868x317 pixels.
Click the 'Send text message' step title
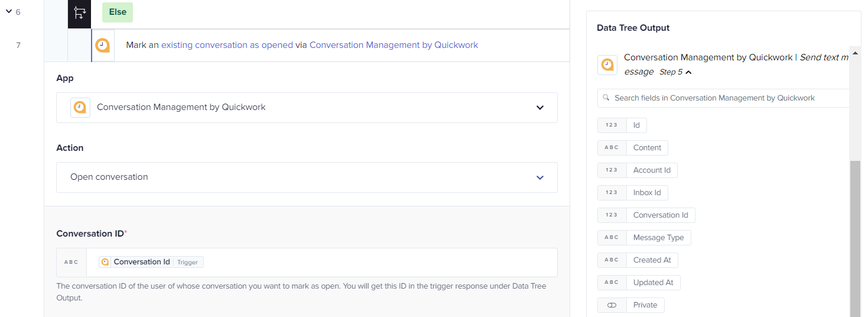(x=736, y=64)
